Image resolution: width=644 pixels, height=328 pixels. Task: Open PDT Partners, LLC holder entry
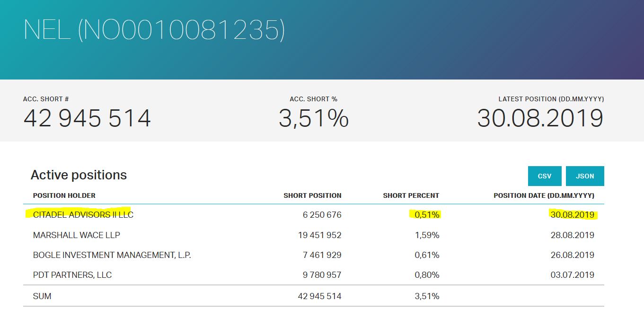pos(72,275)
